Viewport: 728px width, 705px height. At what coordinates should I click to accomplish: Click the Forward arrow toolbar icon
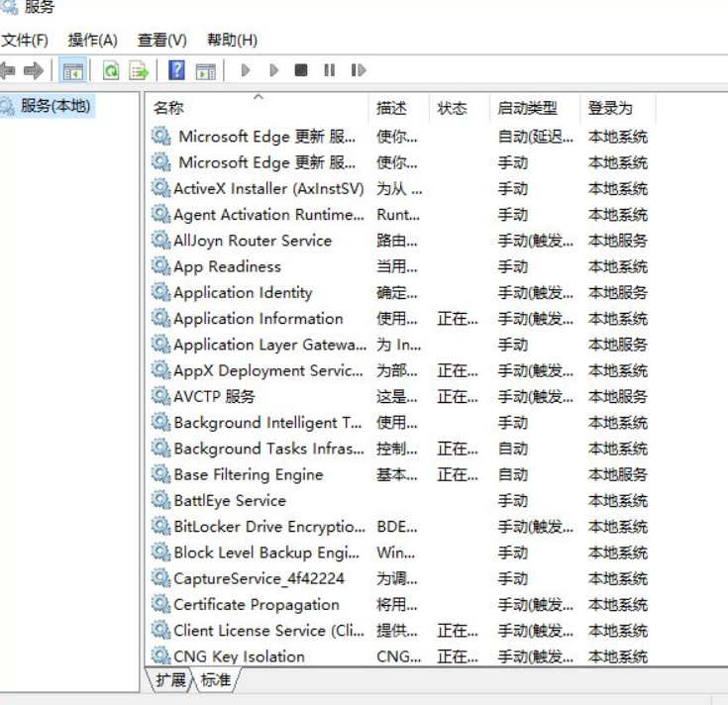[34, 70]
